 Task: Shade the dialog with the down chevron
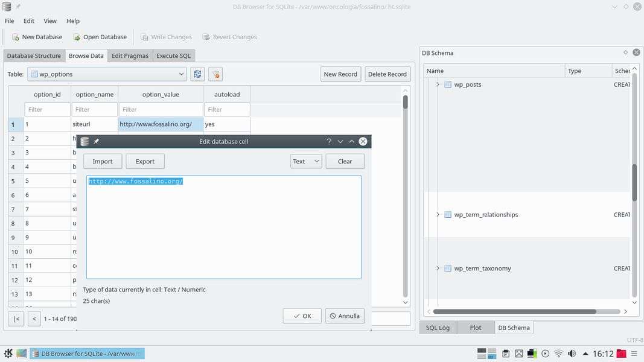pyautogui.click(x=340, y=141)
